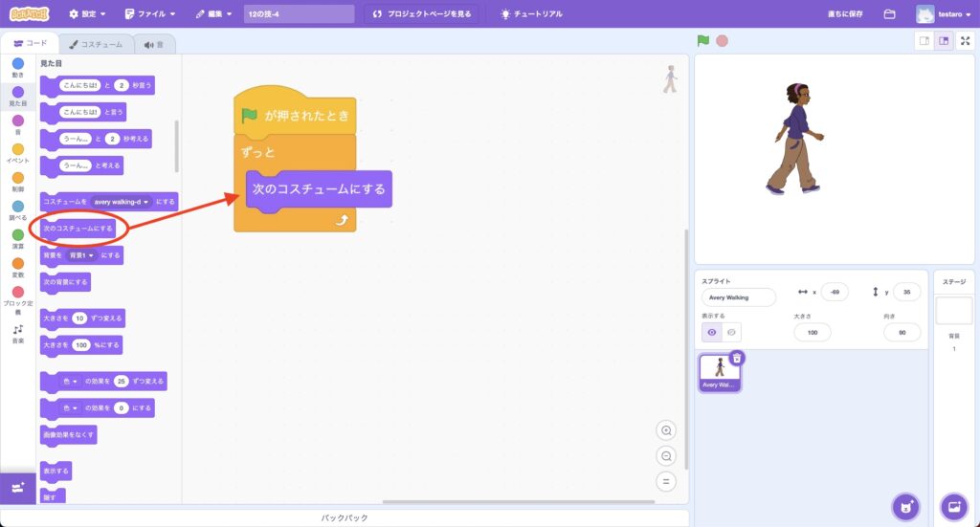Click the 大きさ size field
This screenshot has height=527, width=980.
tap(812, 332)
